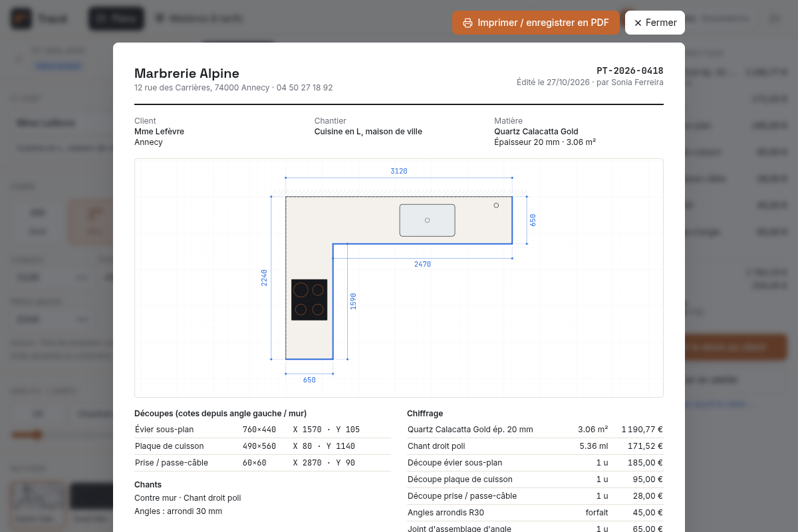Select the Quartz Calacatta Gold ép. 20 mm pricing row
Image resolution: width=798 pixels, height=532 pixels.
point(535,430)
